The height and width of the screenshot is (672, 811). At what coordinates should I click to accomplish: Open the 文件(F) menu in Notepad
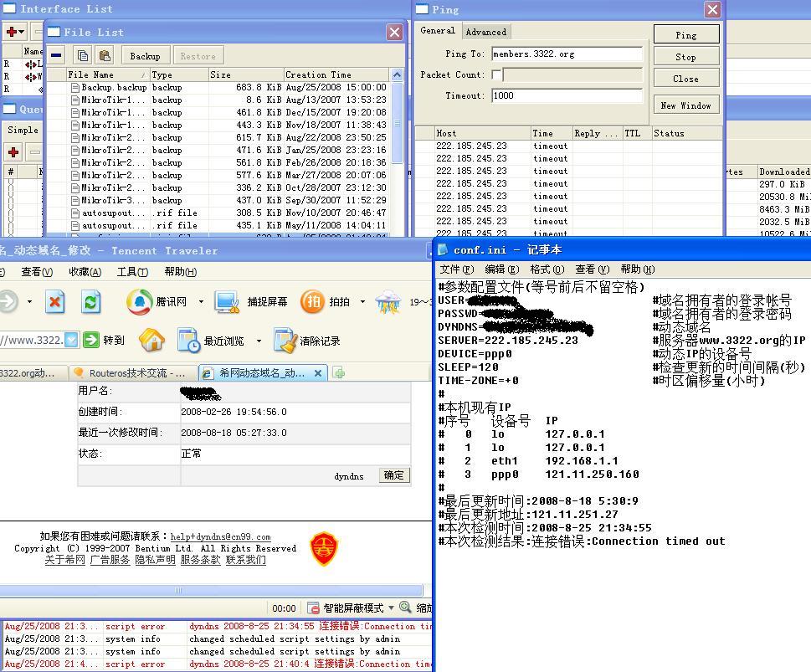[457, 269]
